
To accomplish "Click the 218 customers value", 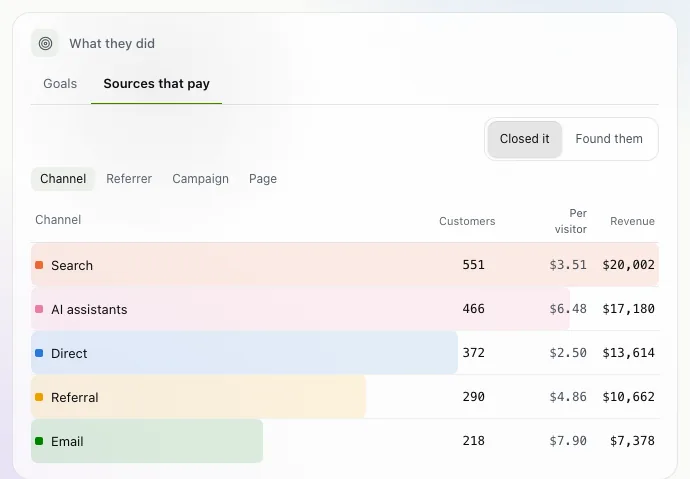I will (x=473, y=441).
